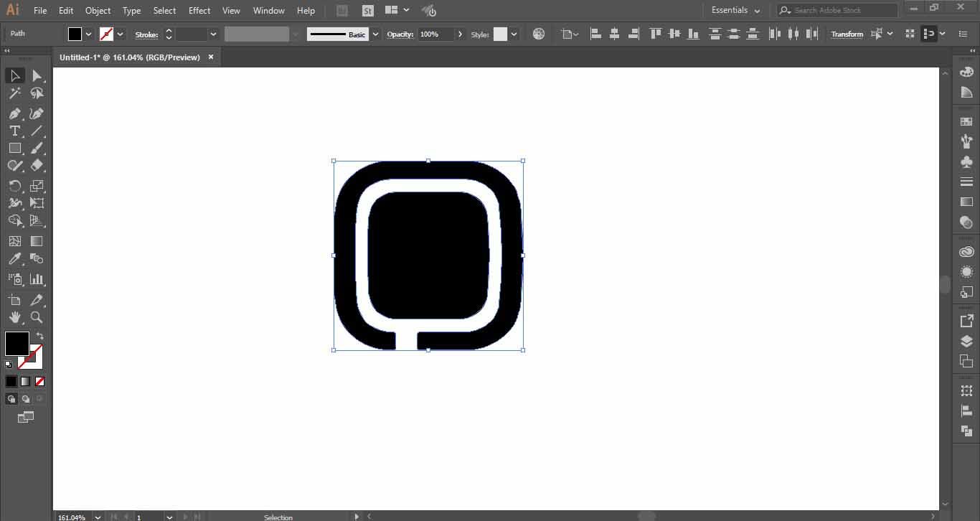Change the screen mode
Viewport: 980px width, 521px height.
click(26, 417)
